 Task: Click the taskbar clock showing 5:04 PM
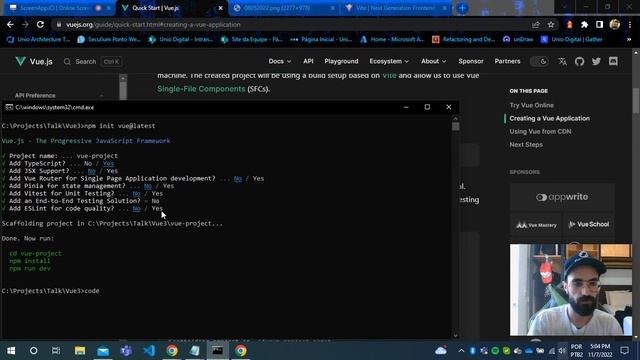600,351
